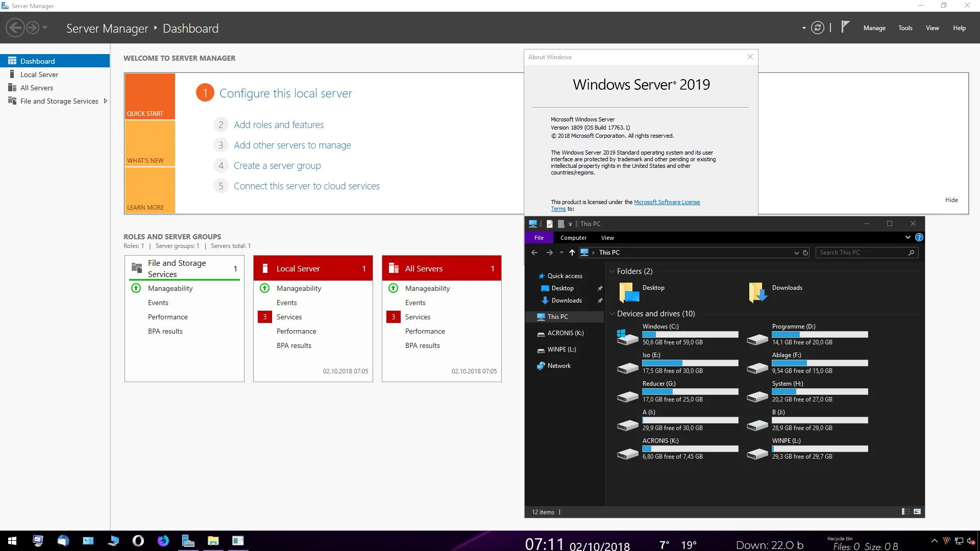Open the address bar history dropdown
Image resolution: width=980 pixels, height=551 pixels.
click(x=796, y=253)
